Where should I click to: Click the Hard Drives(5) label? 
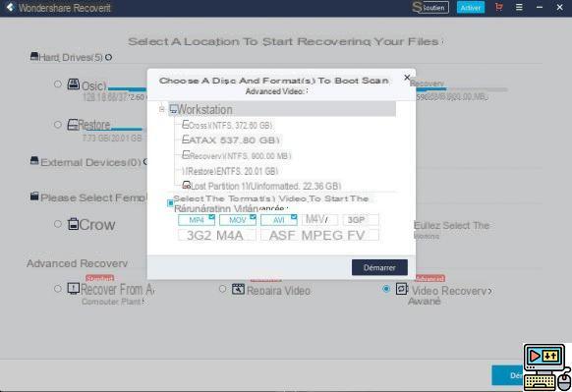71,58
